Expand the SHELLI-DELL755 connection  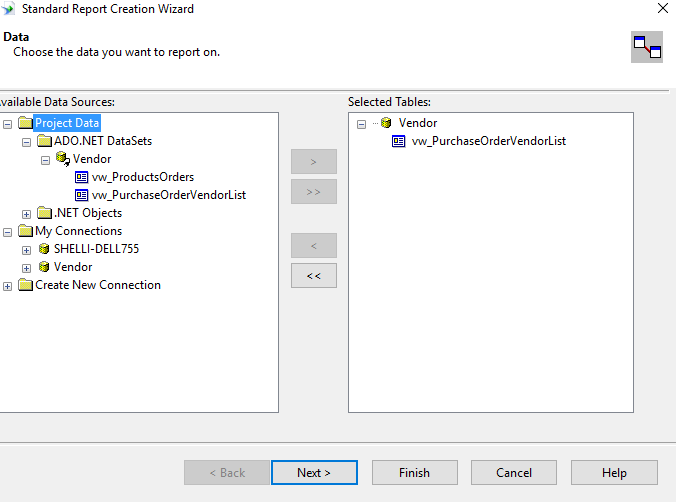click(26, 250)
